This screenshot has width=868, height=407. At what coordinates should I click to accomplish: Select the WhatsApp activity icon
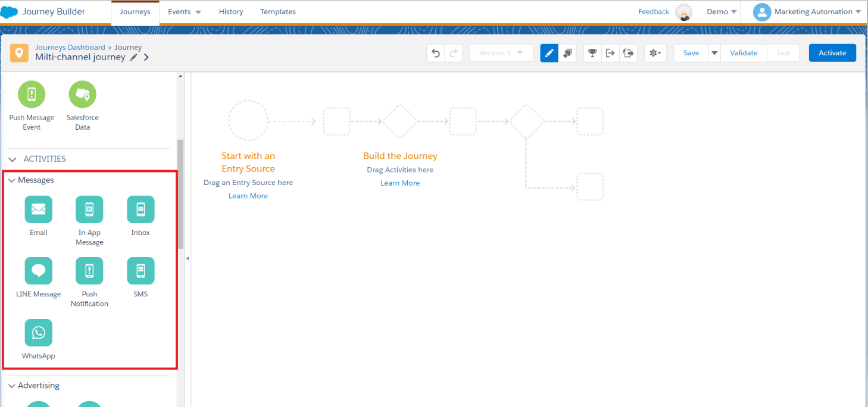coord(38,333)
